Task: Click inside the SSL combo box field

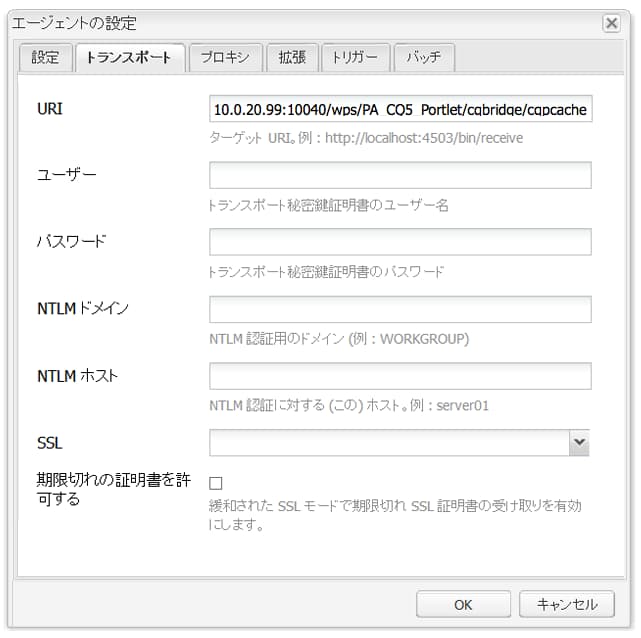Action: (389, 443)
